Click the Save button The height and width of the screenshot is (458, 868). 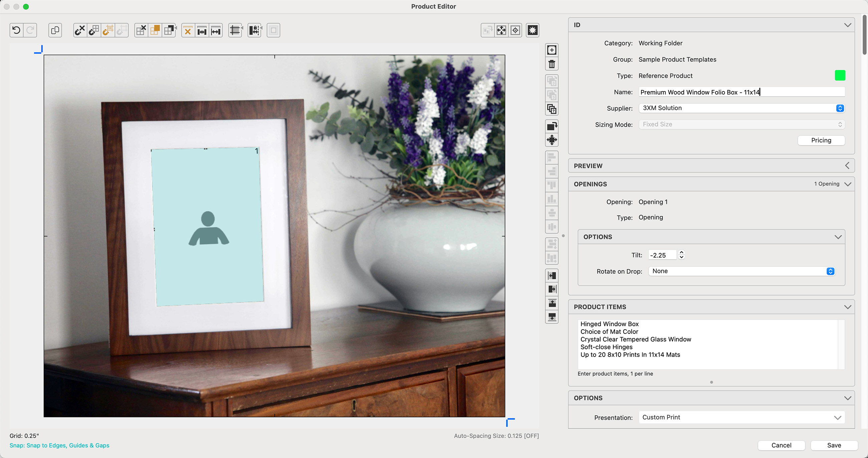834,446
